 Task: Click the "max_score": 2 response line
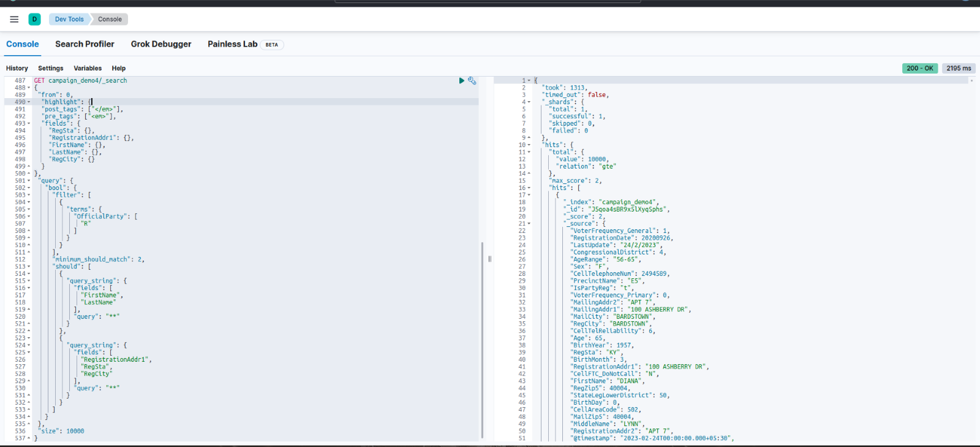(575, 181)
